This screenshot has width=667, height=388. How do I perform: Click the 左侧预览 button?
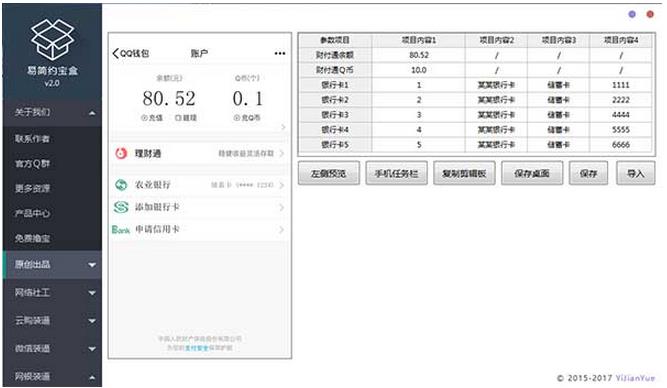tap(328, 173)
